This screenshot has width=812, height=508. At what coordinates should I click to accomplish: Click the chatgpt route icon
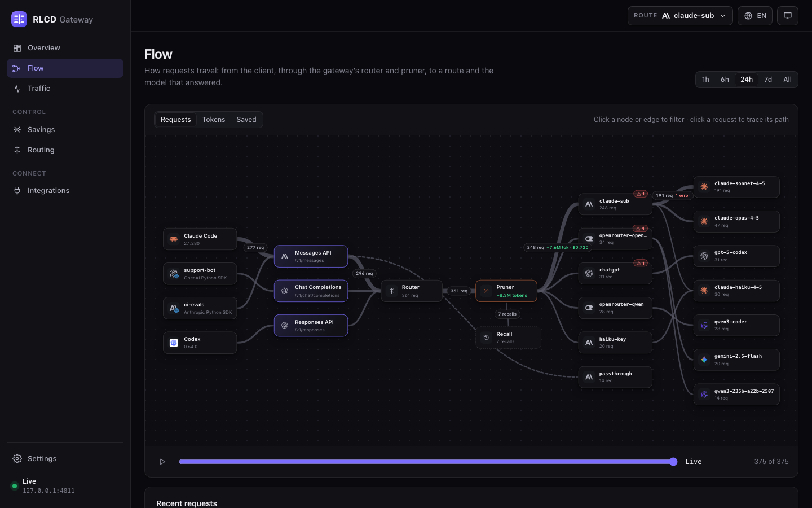[x=589, y=273]
